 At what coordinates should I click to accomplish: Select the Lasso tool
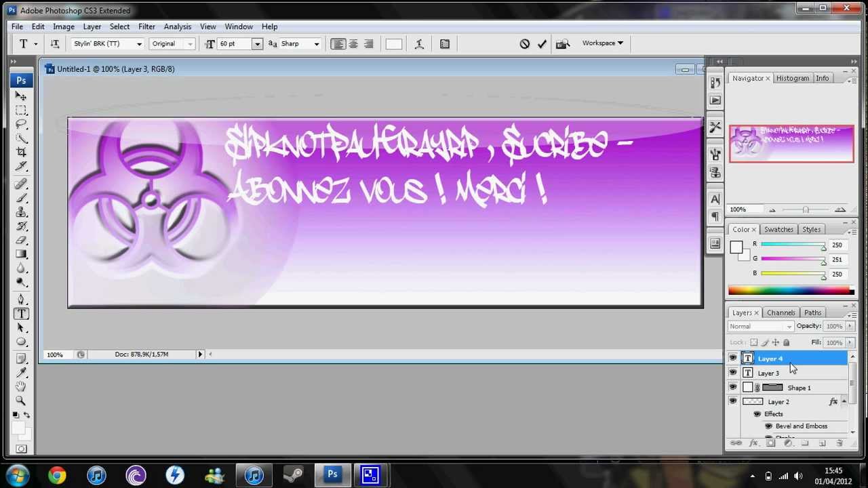point(21,124)
